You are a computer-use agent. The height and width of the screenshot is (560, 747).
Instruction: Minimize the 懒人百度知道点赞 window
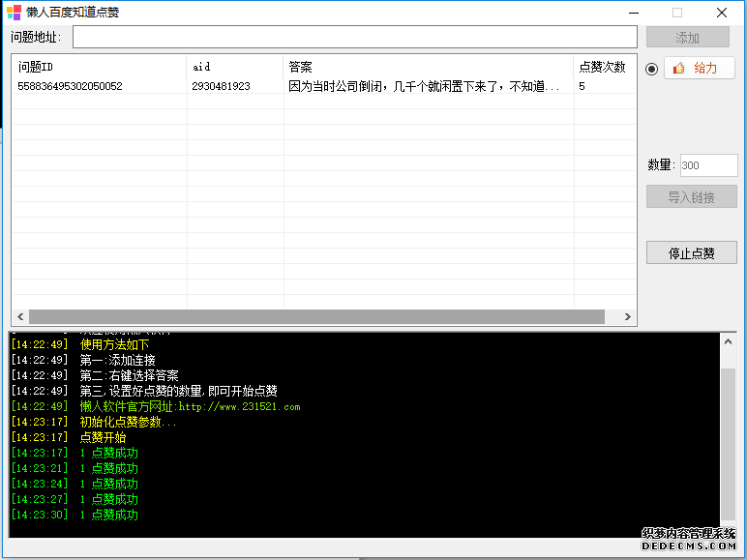click(634, 13)
